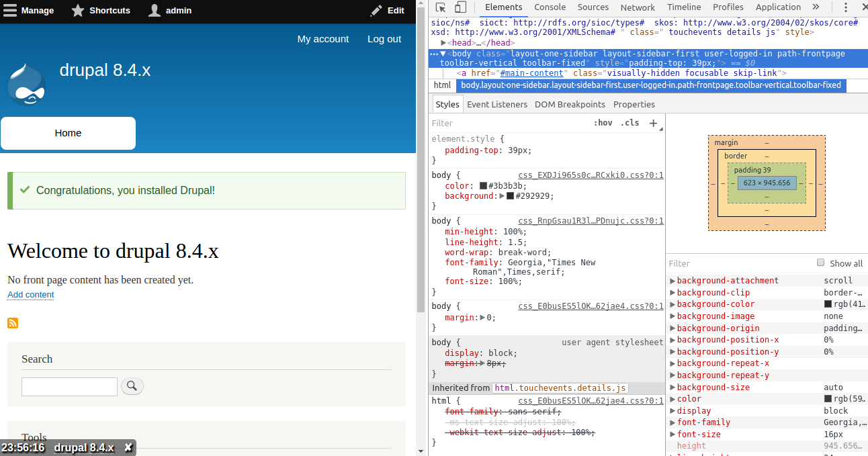
Task: Switch to Event Listeners sub-tab
Action: (497, 104)
